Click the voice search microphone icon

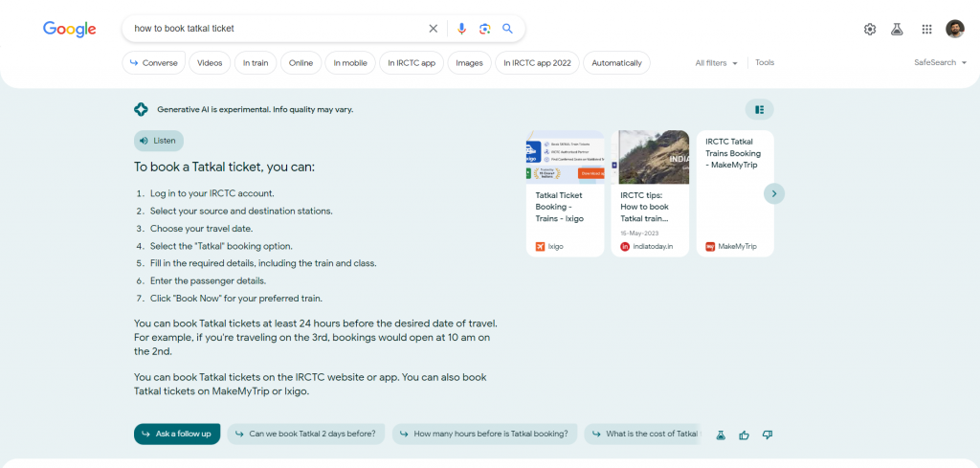461,29
